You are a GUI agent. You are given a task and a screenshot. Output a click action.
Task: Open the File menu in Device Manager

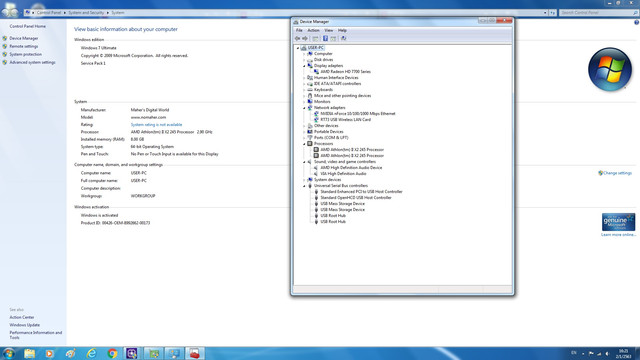pos(299,30)
